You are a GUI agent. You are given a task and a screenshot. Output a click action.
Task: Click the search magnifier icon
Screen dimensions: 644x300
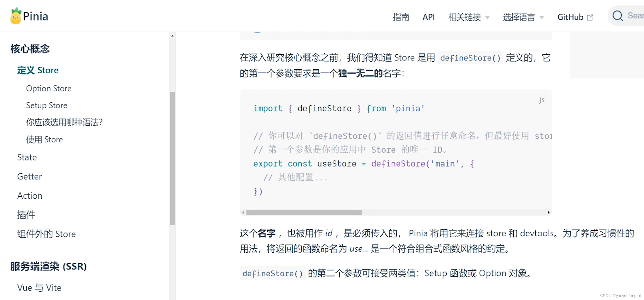618,16
